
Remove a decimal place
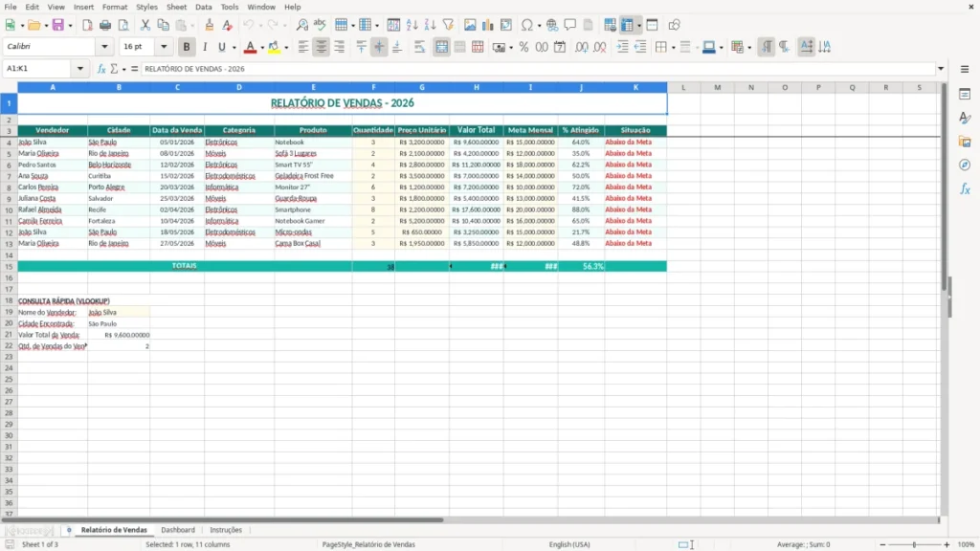pos(600,47)
